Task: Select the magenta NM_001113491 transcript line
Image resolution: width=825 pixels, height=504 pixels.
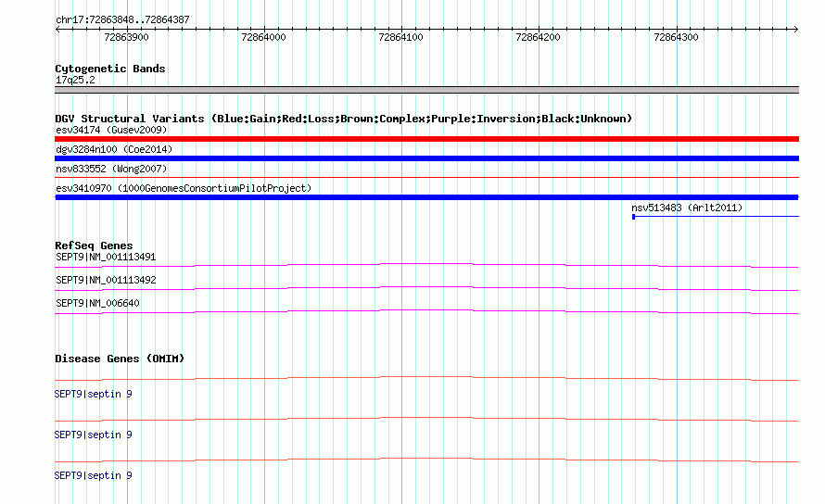Action: point(426,265)
